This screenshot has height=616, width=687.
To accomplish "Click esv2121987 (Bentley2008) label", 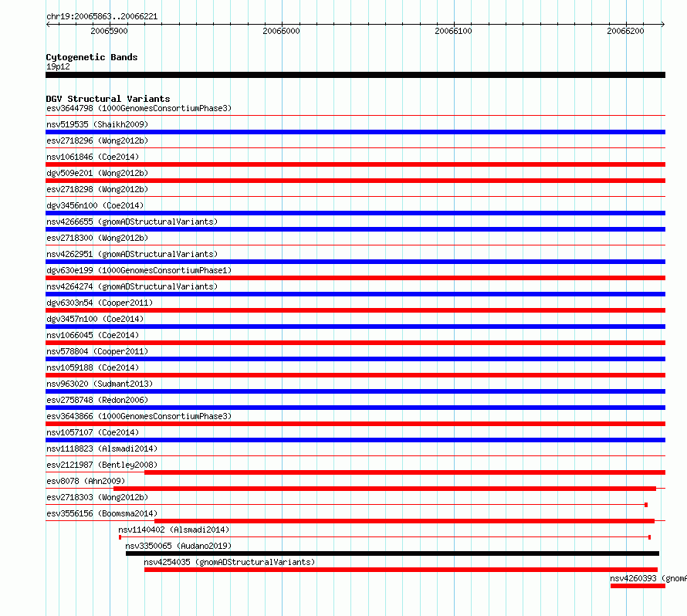I will [102, 465].
